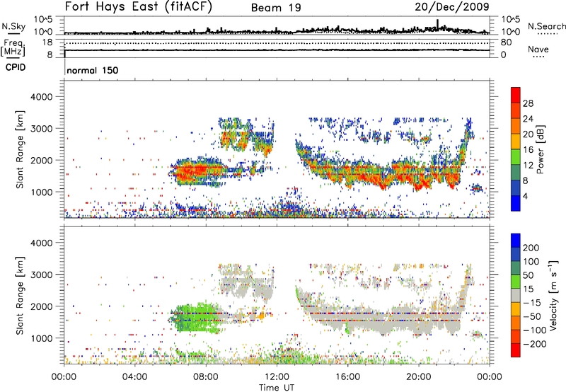Screen dimensions: 566x392
Task: Click the 'N.Sky' legend label
Action: tap(13, 26)
